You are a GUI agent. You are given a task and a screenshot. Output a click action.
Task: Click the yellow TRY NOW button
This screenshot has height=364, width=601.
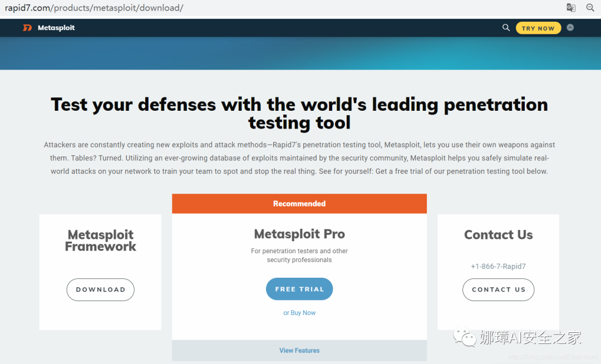pyautogui.click(x=538, y=28)
